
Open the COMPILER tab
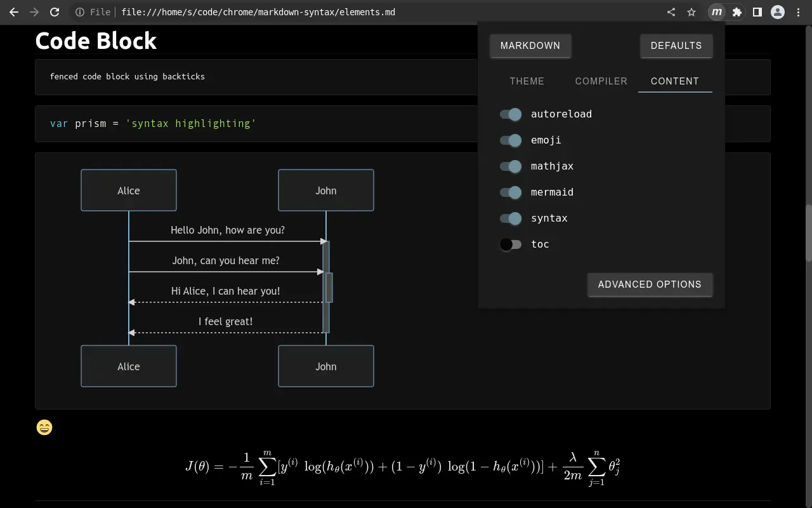(x=601, y=81)
